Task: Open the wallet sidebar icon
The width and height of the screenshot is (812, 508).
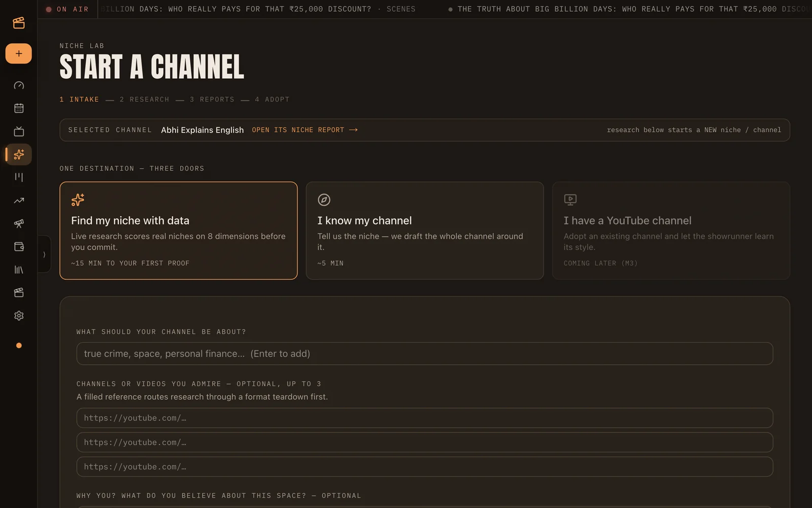Action: click(x=19, y=246)
